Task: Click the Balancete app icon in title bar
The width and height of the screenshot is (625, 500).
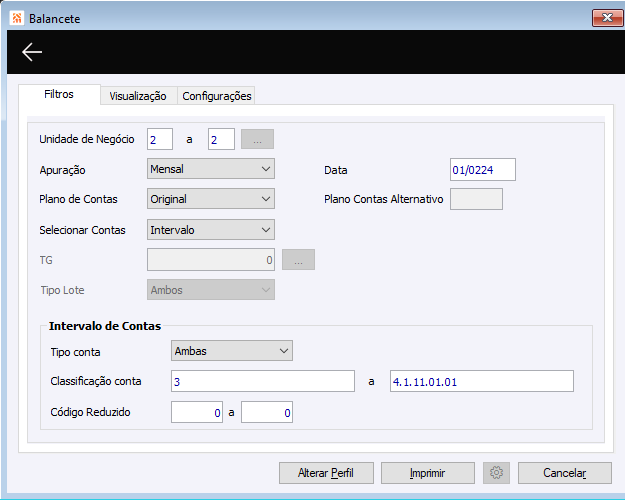Action: pos(17,18)
